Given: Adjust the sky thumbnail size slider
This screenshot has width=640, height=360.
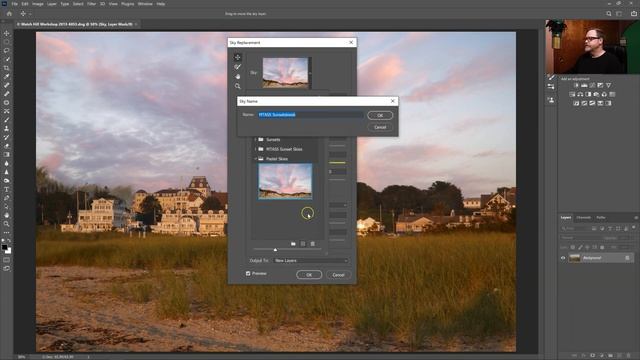Looking at the screenshot, I should 275,249.
